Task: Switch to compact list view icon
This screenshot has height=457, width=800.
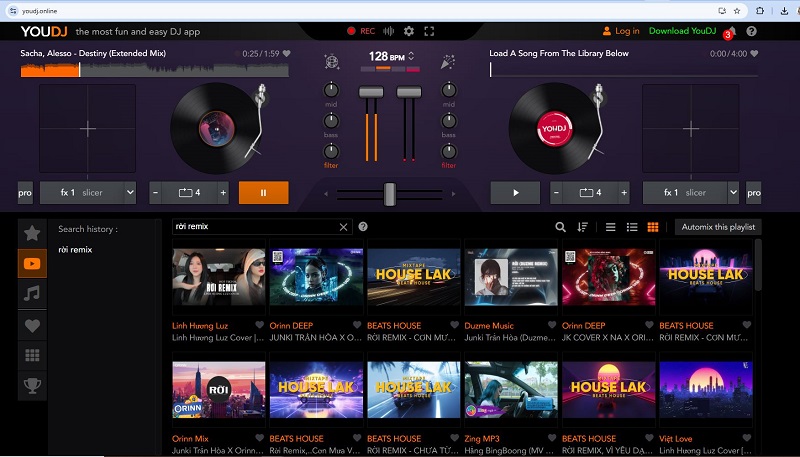Action: (x=610, y=227)
